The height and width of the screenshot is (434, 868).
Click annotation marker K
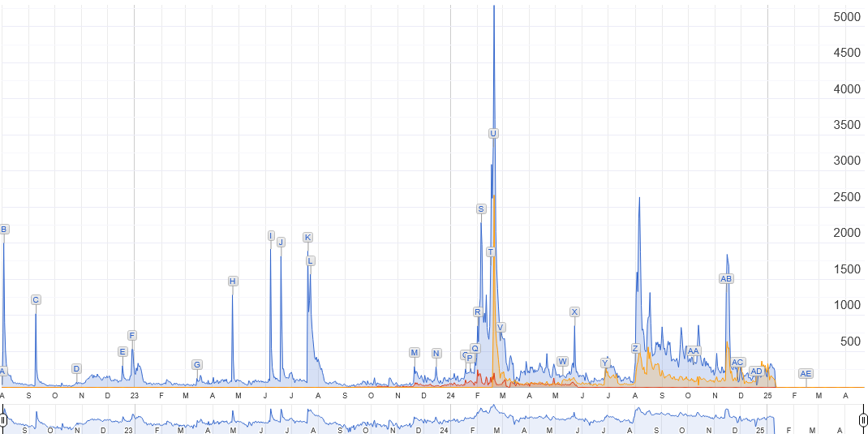[307, 238]
